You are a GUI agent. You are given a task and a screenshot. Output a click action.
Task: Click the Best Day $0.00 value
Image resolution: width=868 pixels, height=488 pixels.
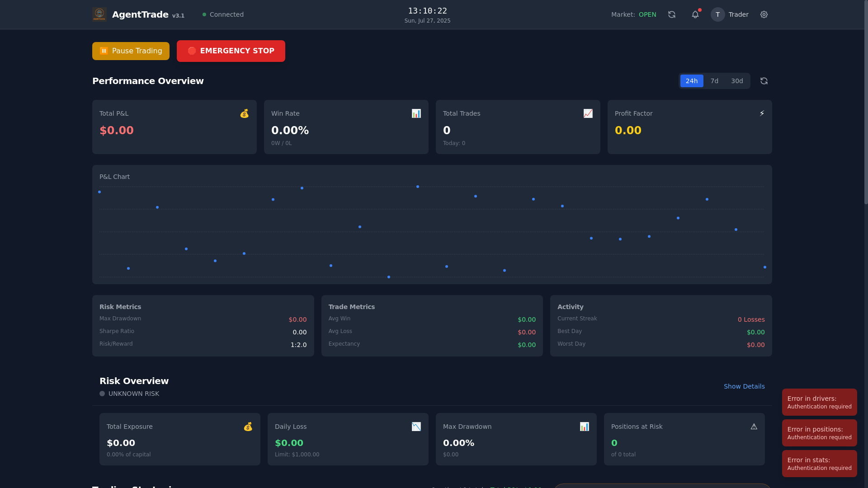coord(756,332)
